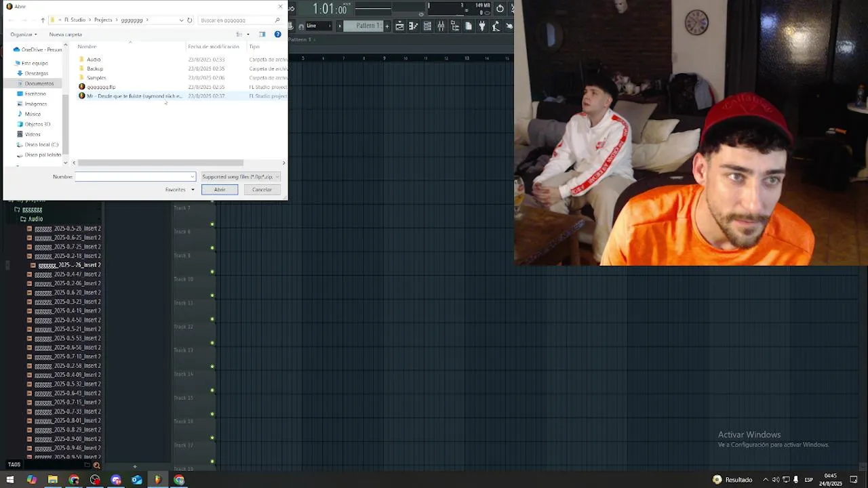Open the Browser tree toolbar icon
The height and width of the screenshot is (488, 868).
[x=455, y=26]
